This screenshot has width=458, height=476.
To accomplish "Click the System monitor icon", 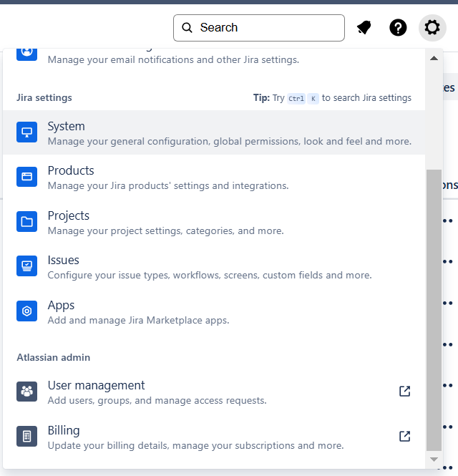I will [26, 132].
